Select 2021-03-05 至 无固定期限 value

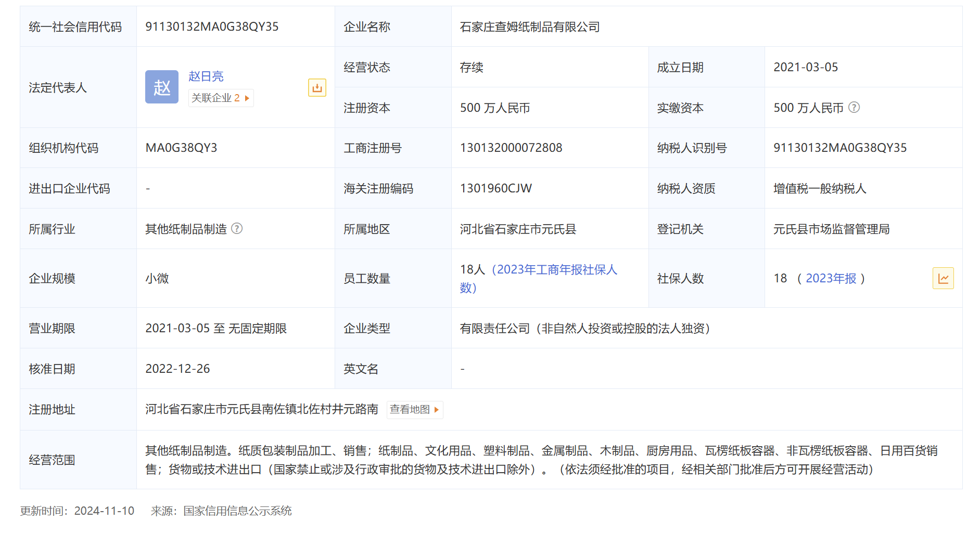tap(216, 328)
